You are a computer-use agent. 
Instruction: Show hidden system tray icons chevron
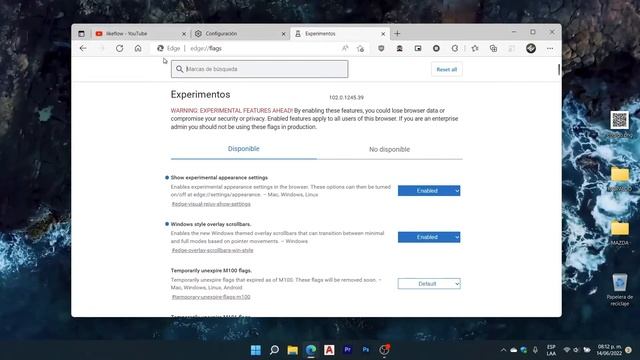click(503, 350)
